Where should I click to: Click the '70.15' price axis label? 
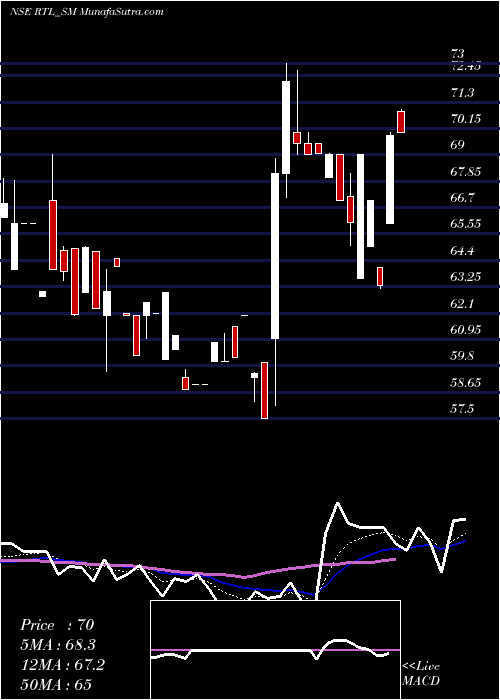click(466, 119)
